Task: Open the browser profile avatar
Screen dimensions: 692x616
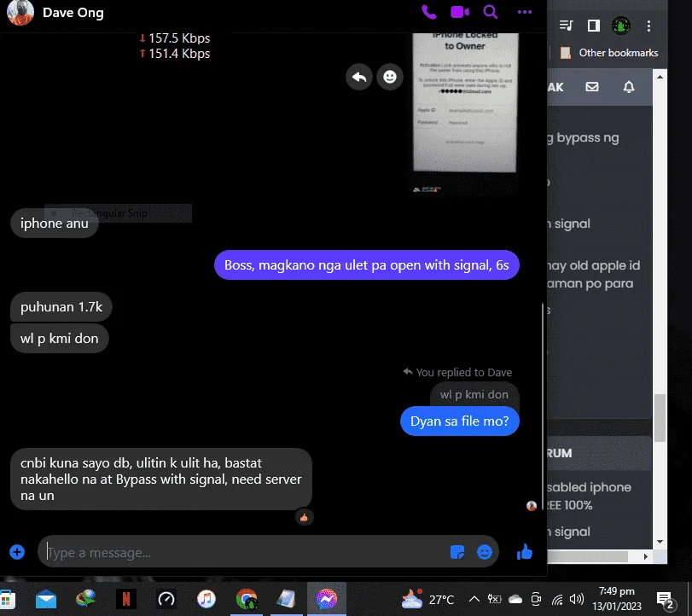Action: tap(621, 26)
